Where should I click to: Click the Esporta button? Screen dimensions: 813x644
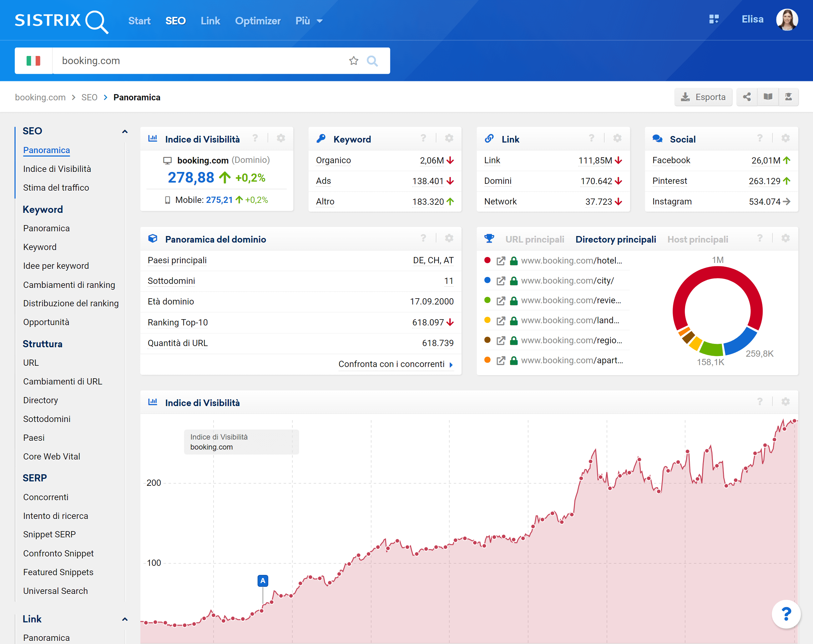tap(703, 97)
